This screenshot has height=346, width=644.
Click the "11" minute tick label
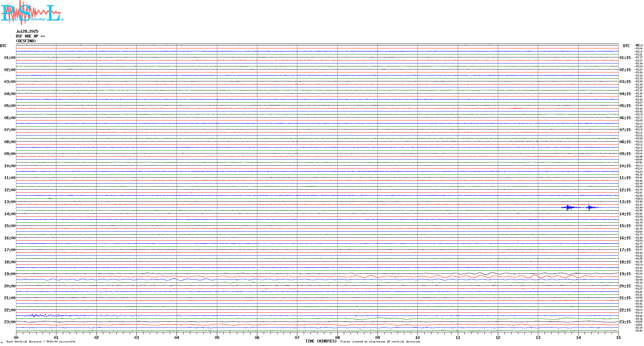point(458,337)
